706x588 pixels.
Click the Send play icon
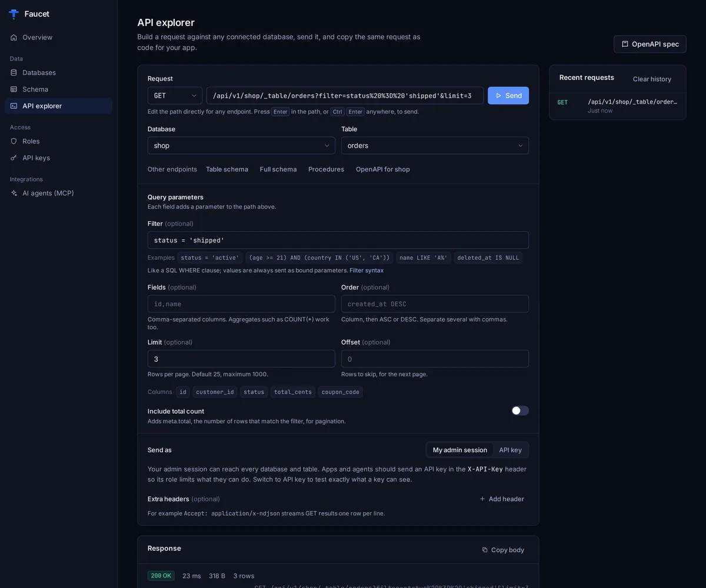click(498, 96)
